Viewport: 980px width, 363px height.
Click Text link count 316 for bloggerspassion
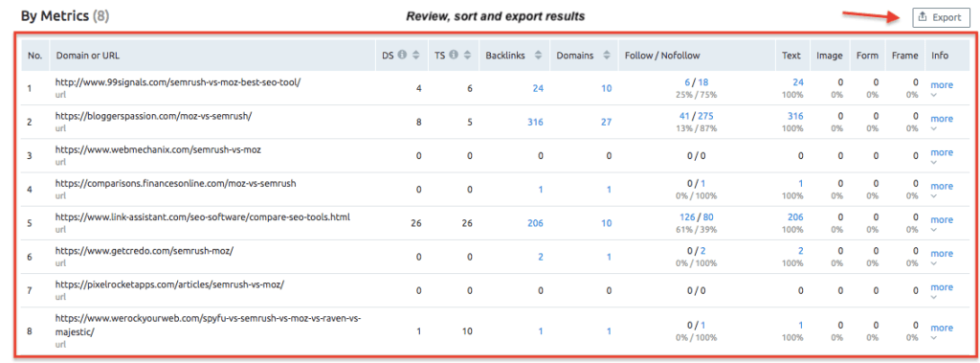click(x=795, y=116)
